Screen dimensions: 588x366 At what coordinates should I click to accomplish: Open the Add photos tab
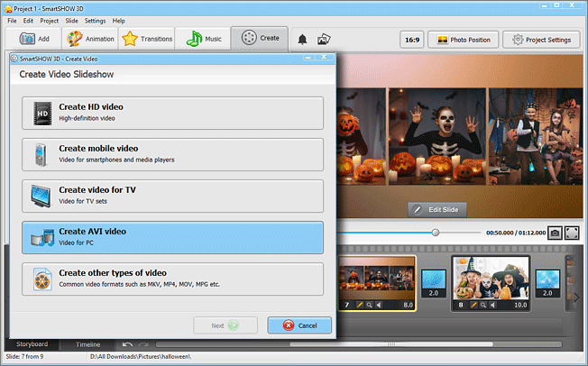coord(33,39)
